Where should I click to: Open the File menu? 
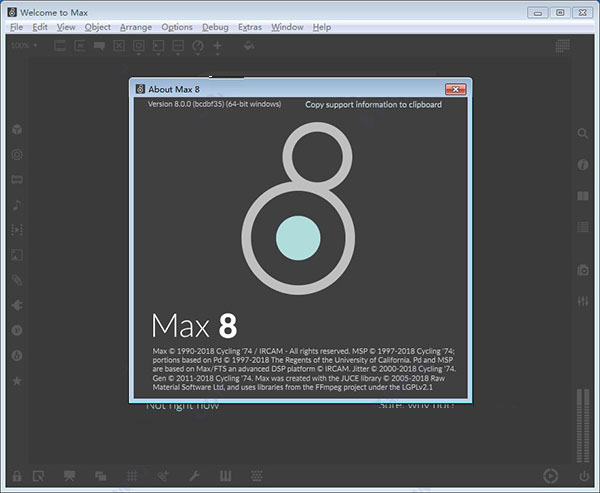pyautogui.click(x=16, y=27)
